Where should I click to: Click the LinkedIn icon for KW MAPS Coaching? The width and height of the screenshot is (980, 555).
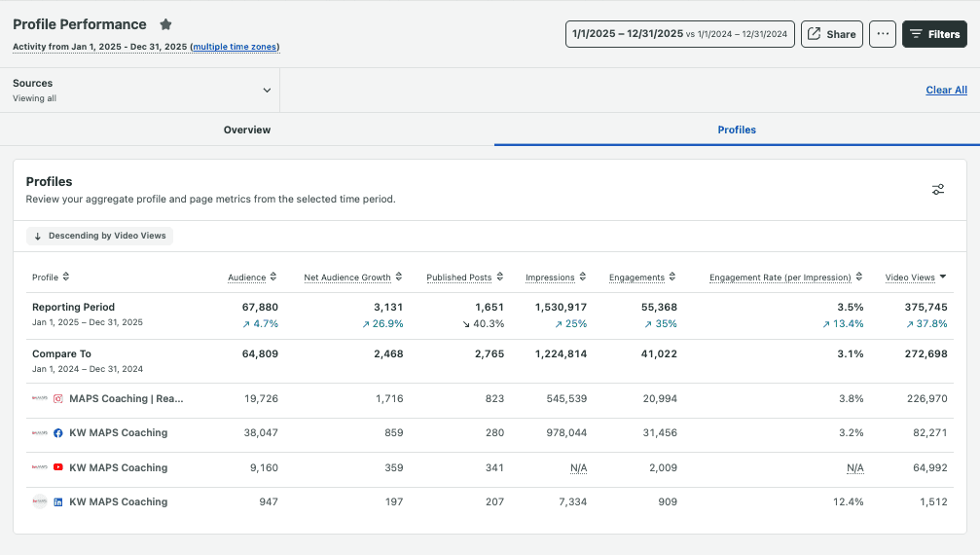point(58,502)
